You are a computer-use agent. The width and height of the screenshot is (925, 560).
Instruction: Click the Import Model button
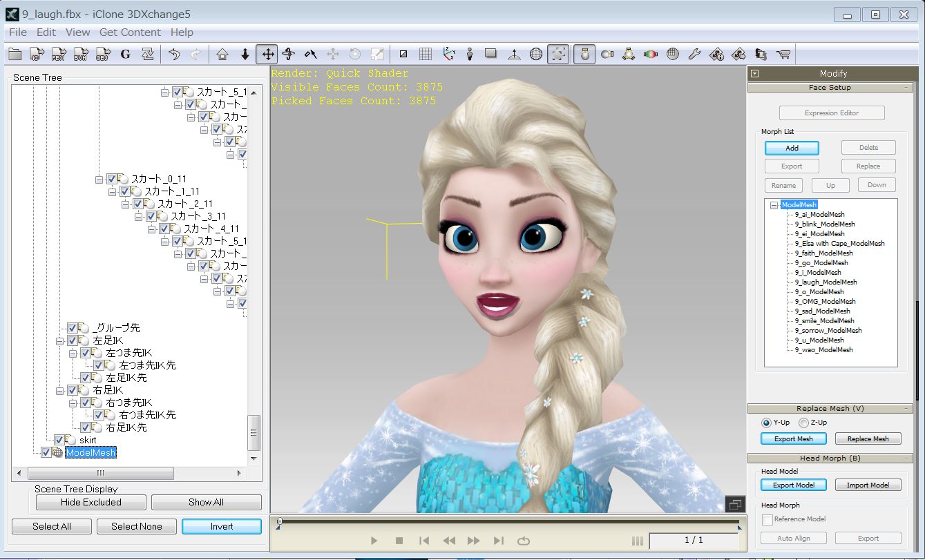coord(868,485)
